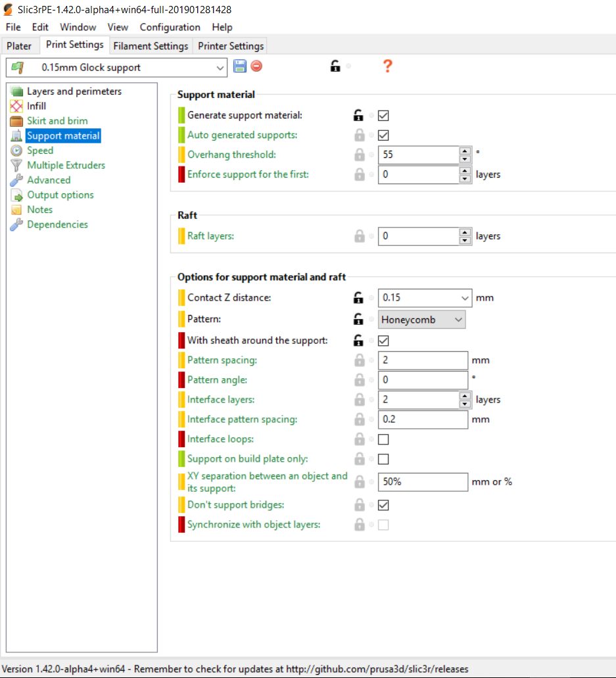Image resolution: width=616 pixels, height=678 pixels.
Task: Click lock icon beside With sheath around support
Action: [358, 341]
